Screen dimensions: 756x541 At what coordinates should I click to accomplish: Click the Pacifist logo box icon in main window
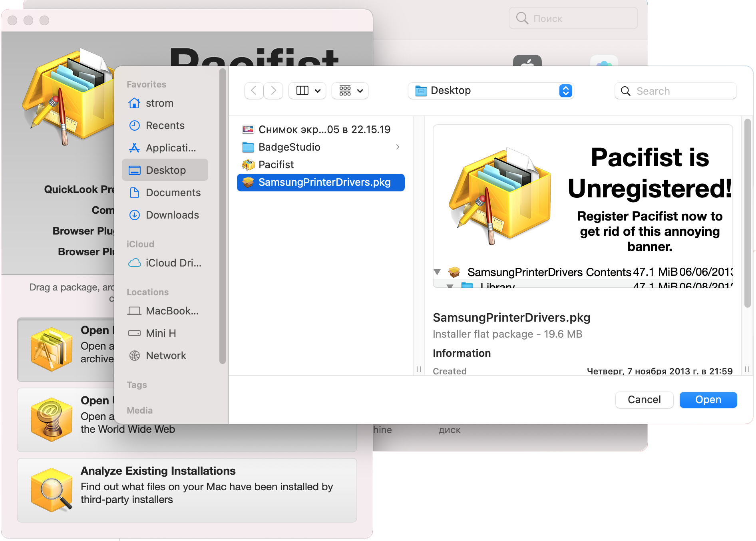[68, 98]
